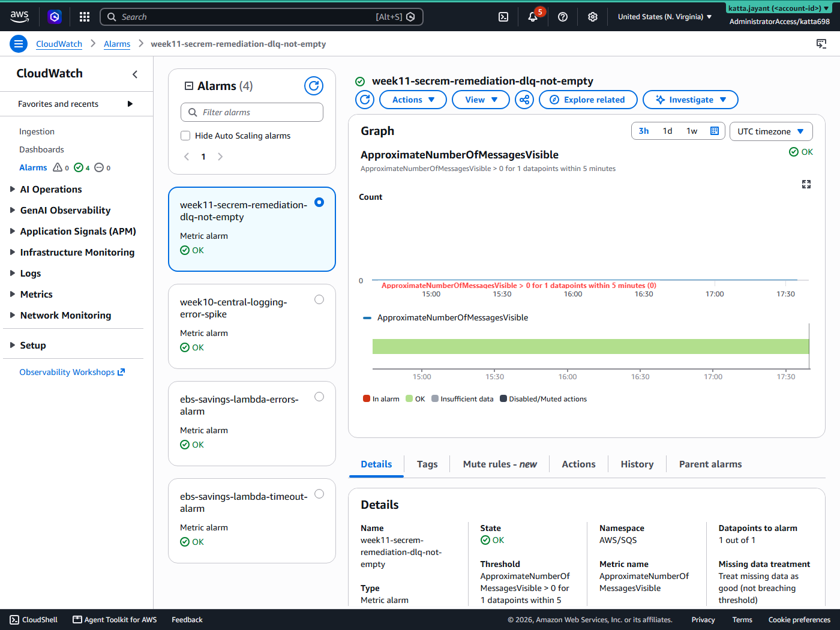Open the Amazon Q icon in header
Screen dimensions: 840x630
coord(55,17)
